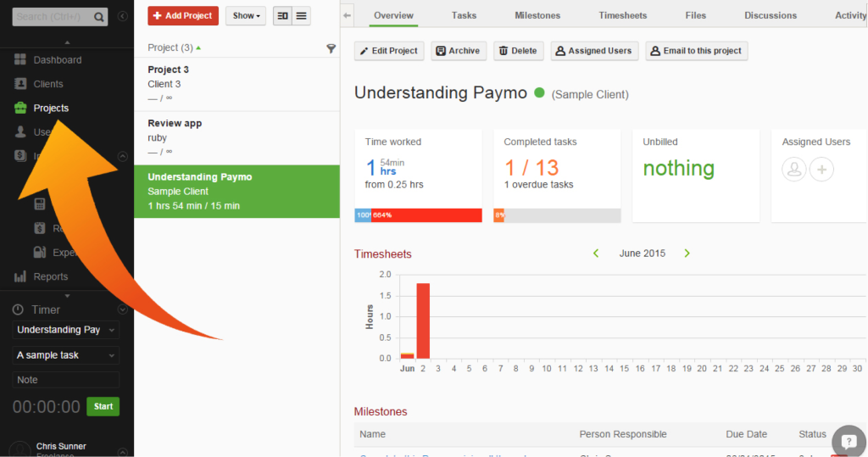
Task: Click in the search field
Action: click(53, 17)
